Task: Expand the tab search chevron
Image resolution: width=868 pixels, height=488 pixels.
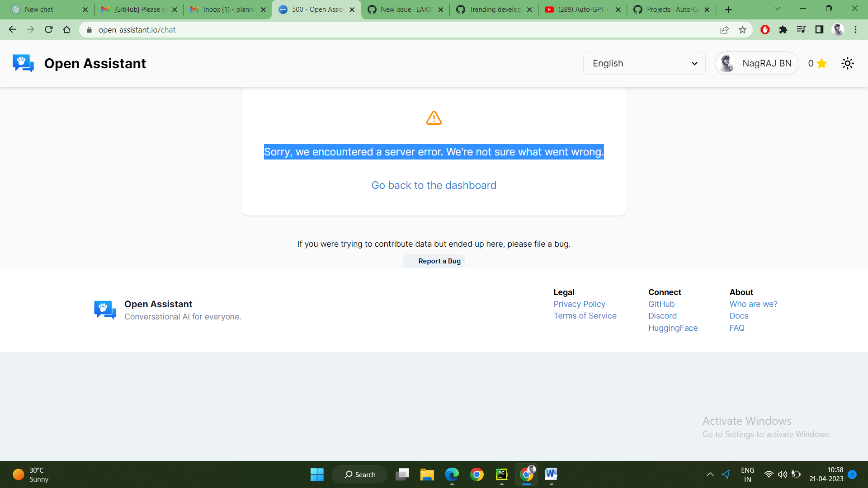Action: click(777, 9)
